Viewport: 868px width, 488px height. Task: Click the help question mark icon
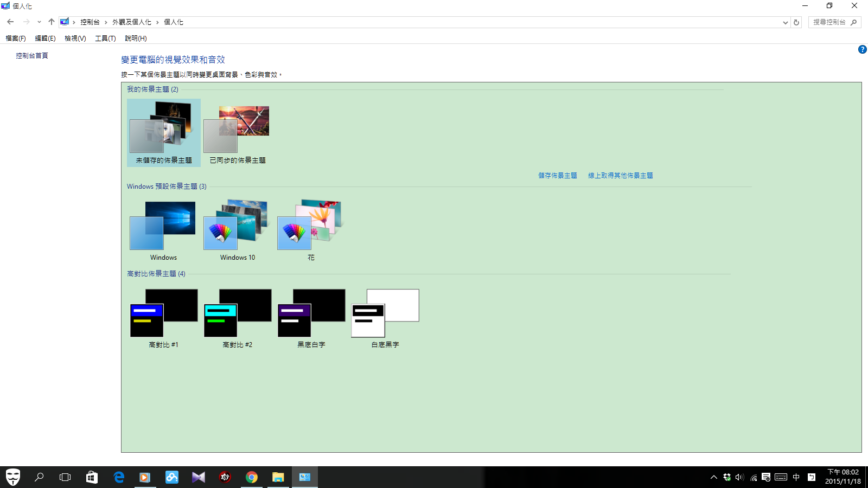(x=862, y=49)
